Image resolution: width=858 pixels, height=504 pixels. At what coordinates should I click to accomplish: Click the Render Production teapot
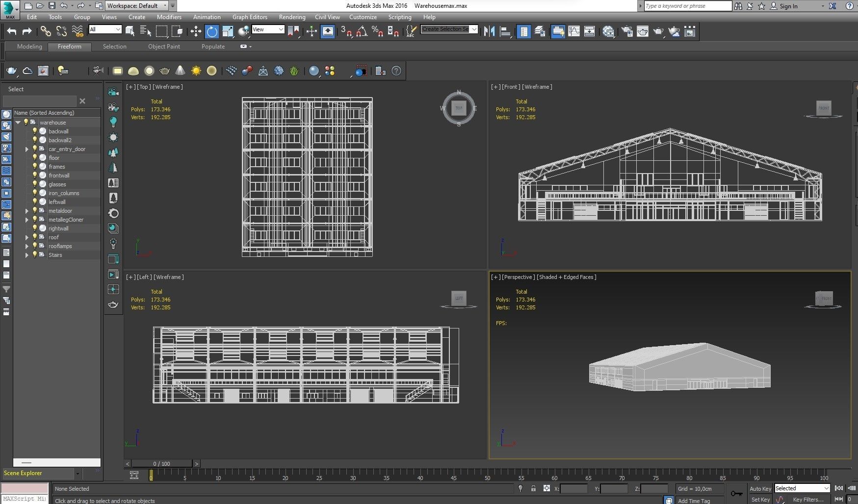coord(658,31)
